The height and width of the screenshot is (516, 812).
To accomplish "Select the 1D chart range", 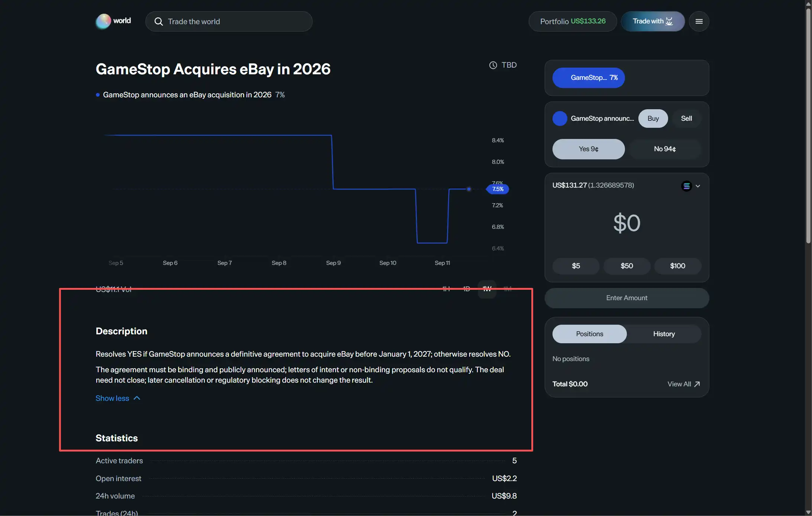I will [x=467, y=289].
